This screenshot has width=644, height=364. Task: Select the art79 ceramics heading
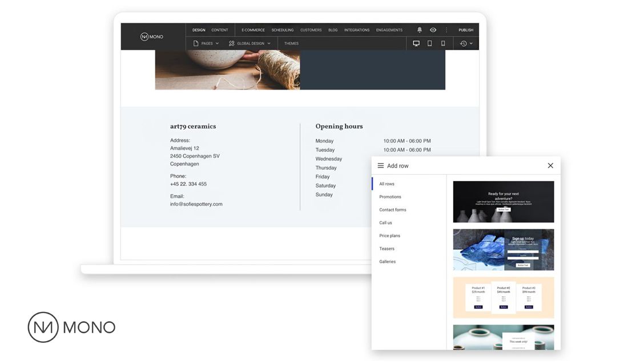pos(193,126)
